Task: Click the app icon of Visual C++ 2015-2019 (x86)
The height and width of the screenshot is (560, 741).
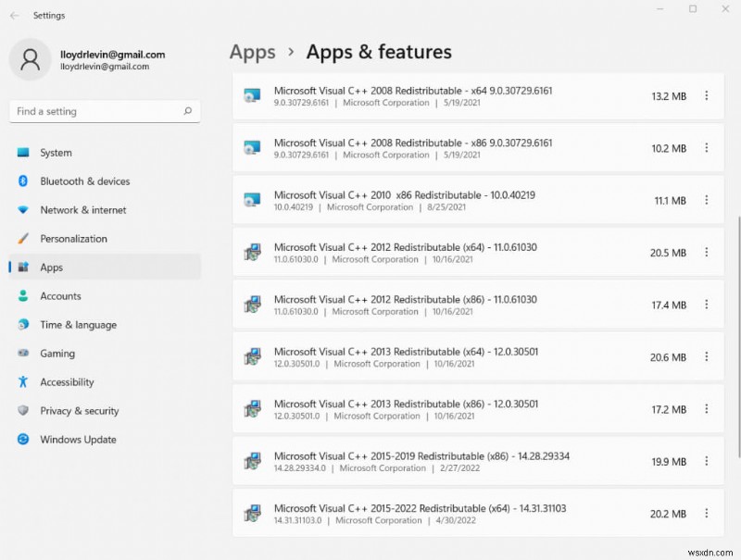Action: 252,461
